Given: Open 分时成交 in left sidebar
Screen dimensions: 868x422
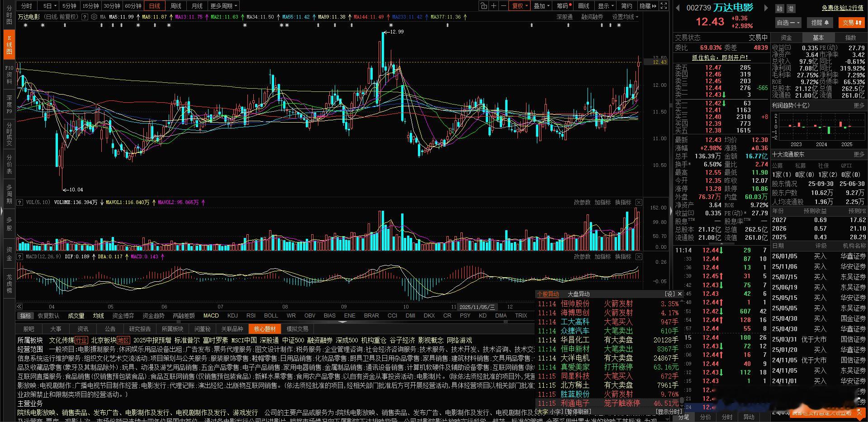Looking at the screenshot, I should click(x=9, y=134).
